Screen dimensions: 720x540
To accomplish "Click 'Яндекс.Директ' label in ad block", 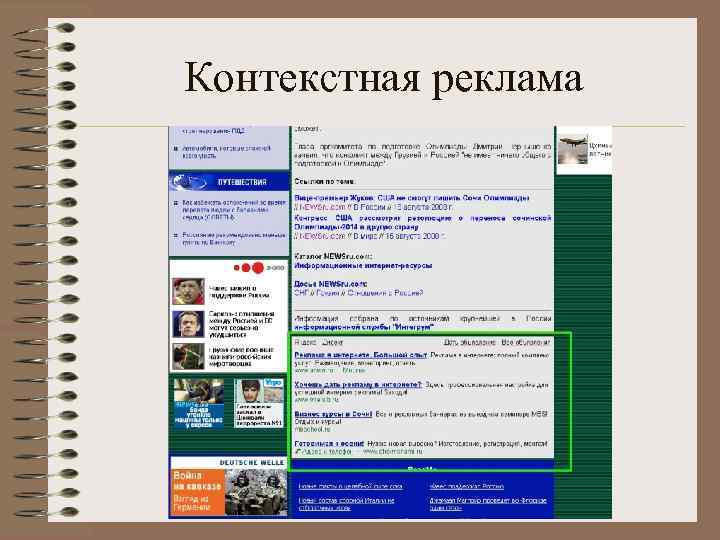I will 319,343.
